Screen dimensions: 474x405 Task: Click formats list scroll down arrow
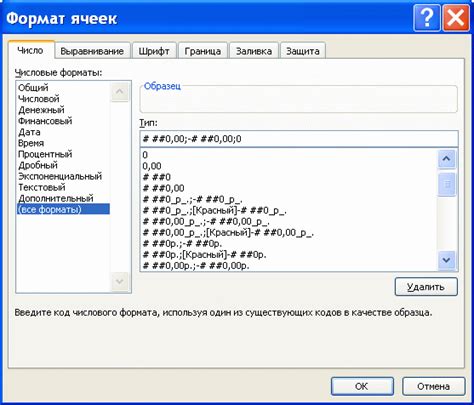[x=120, y=282]
